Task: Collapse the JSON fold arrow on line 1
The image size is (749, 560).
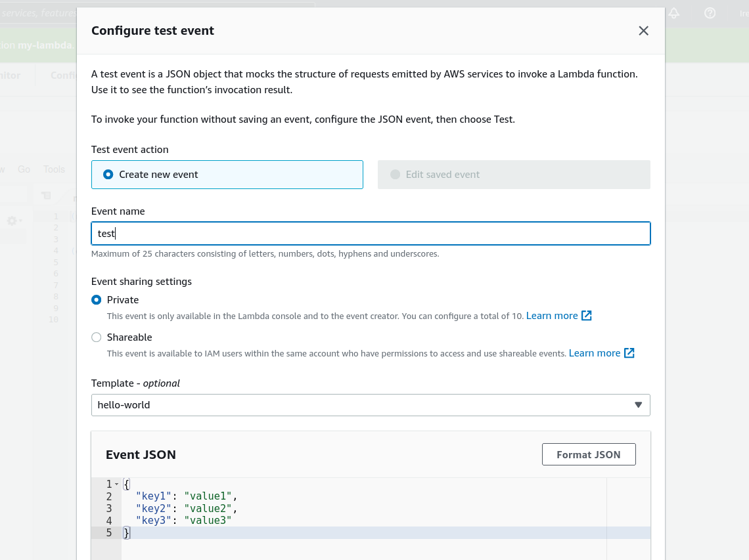Action: point(116,484)
